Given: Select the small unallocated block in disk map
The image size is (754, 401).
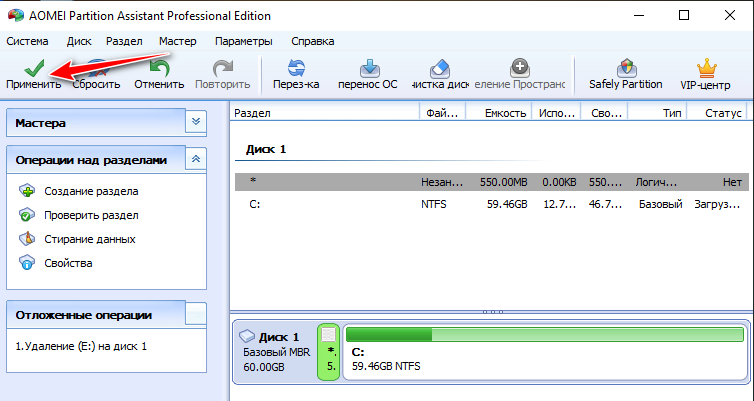Looking at the screenshot, I should click(x=329, y=352).
